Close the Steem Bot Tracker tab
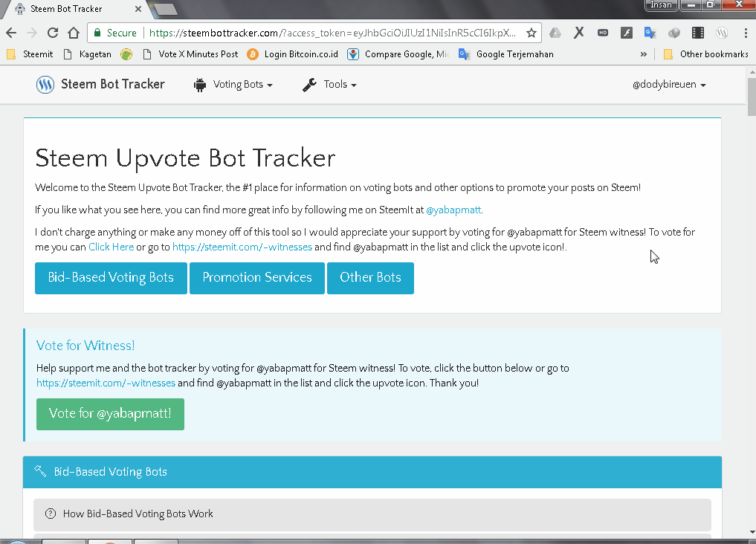This screenshot has height=544, width=756. (x=138, y=9)
